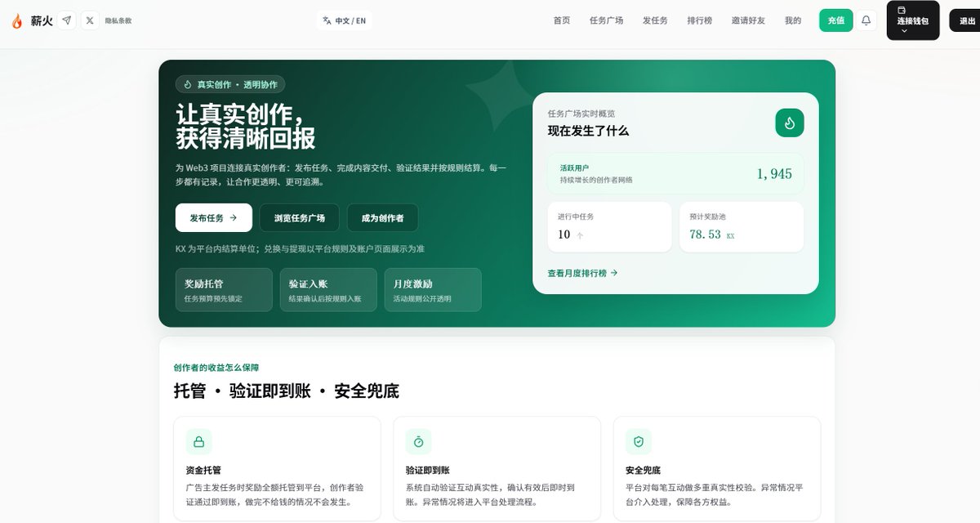Image resolution: width=980 pixels, height=523 pixels.
Task: Click the 活跃用户 stat panel
Action: pos(675,173)
